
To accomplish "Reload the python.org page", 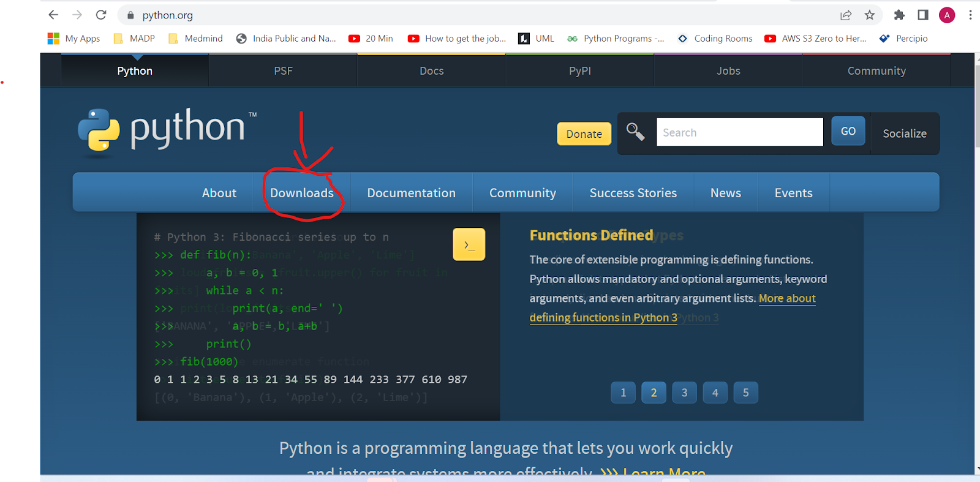I will (101, 15).
